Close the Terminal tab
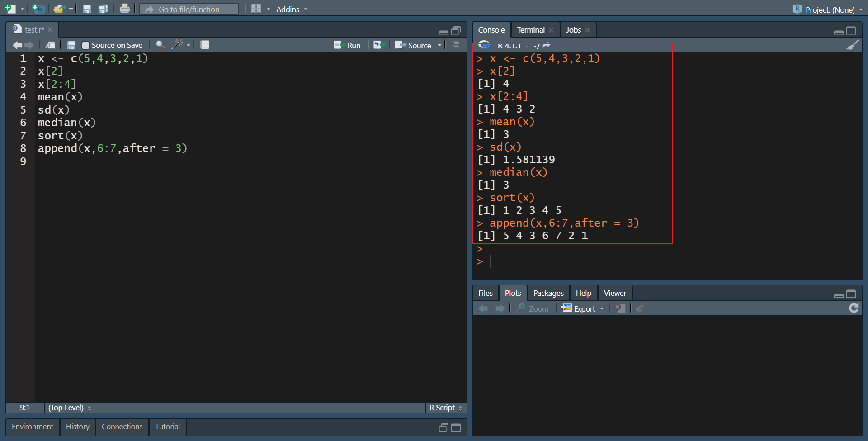The height and width of the screenshot is (441, 868). tap(551, 30)
